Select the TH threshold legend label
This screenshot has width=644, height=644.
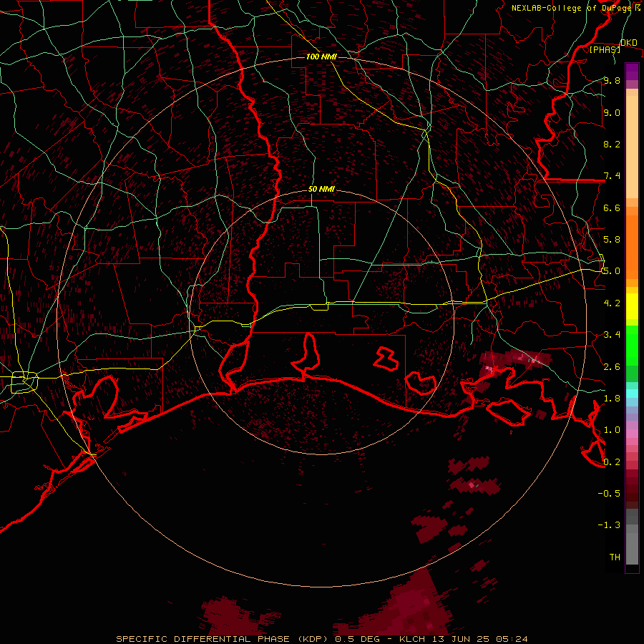(615, 557)
